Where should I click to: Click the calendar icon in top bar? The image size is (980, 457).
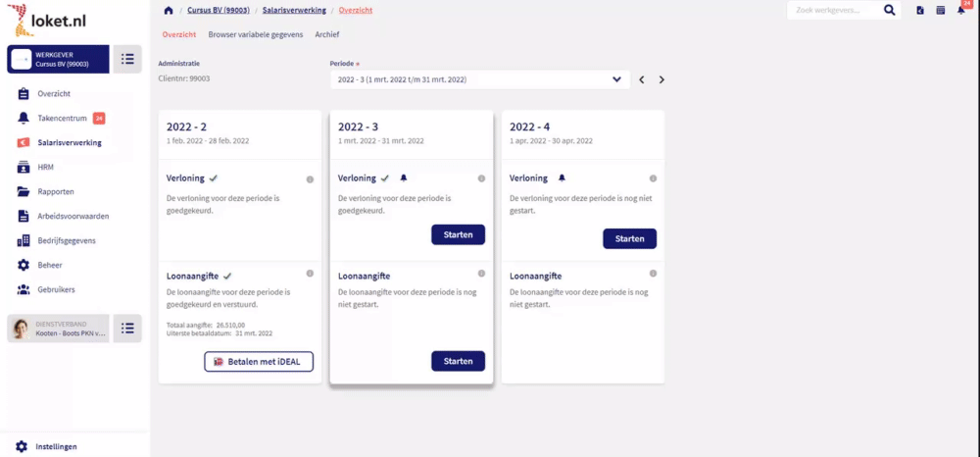[x=941, y=11]
